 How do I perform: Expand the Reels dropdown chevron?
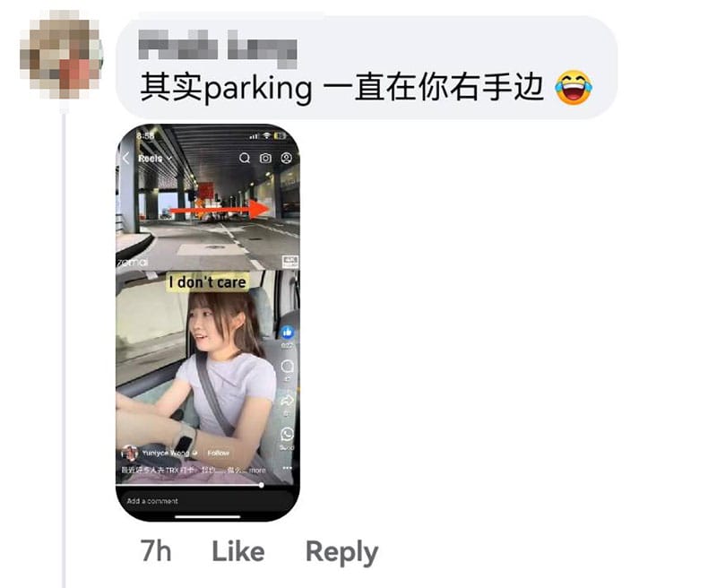coord(169,158)
